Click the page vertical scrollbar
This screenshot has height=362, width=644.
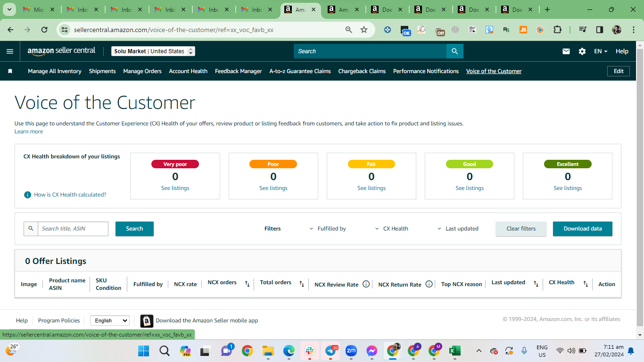point(640,186)
